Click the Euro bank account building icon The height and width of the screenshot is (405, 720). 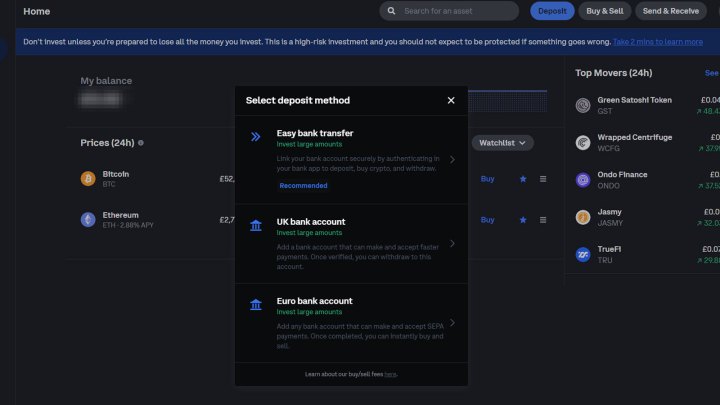(256, 304)
